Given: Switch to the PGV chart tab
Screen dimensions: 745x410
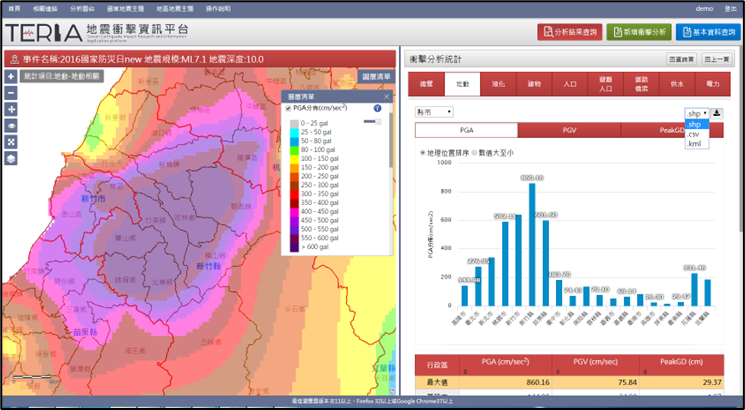Looking at the screenshot, I should click(570, 130).
